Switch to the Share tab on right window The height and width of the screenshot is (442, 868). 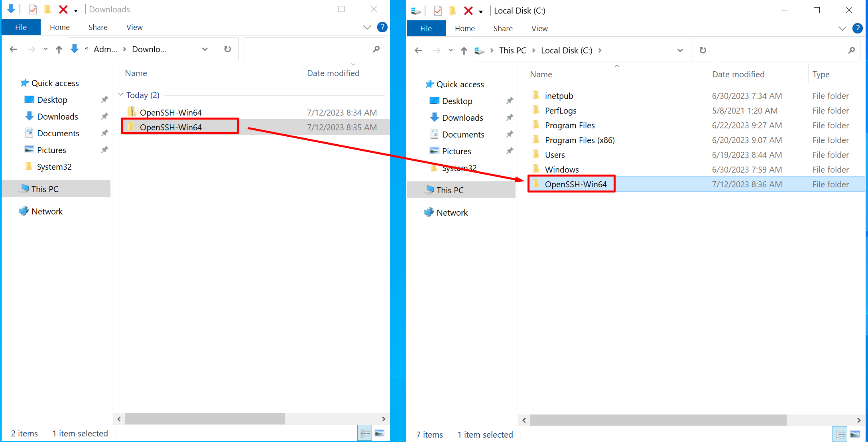tap(503, 28)
